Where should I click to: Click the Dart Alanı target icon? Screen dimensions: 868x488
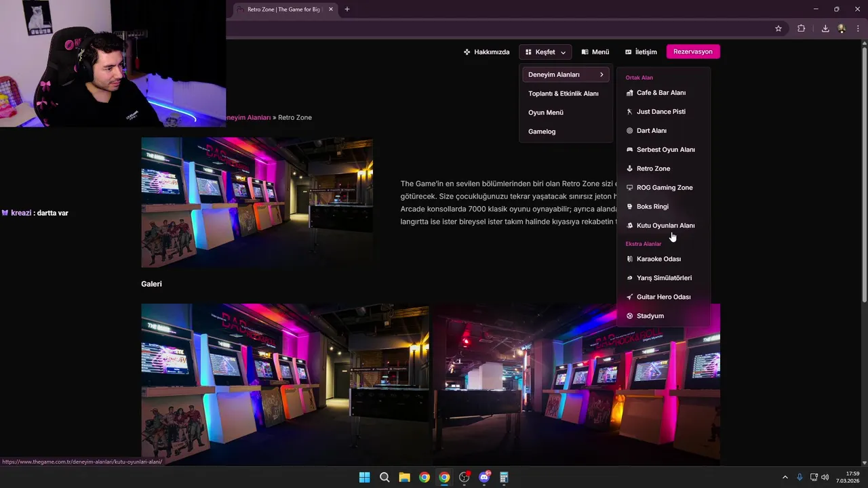629,130
